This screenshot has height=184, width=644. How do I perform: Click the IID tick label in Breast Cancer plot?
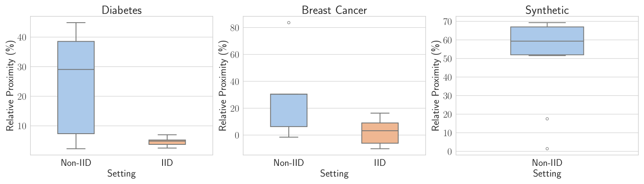coord(380,163)
